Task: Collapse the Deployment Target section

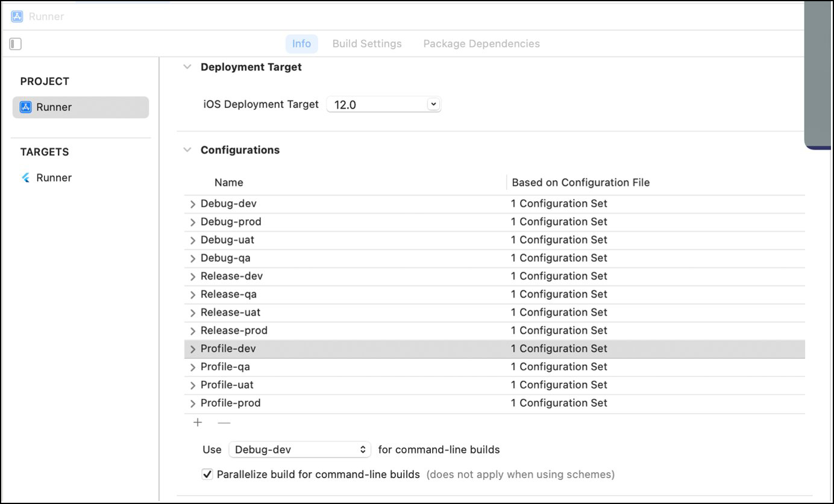Action: [x=187, y=67]
